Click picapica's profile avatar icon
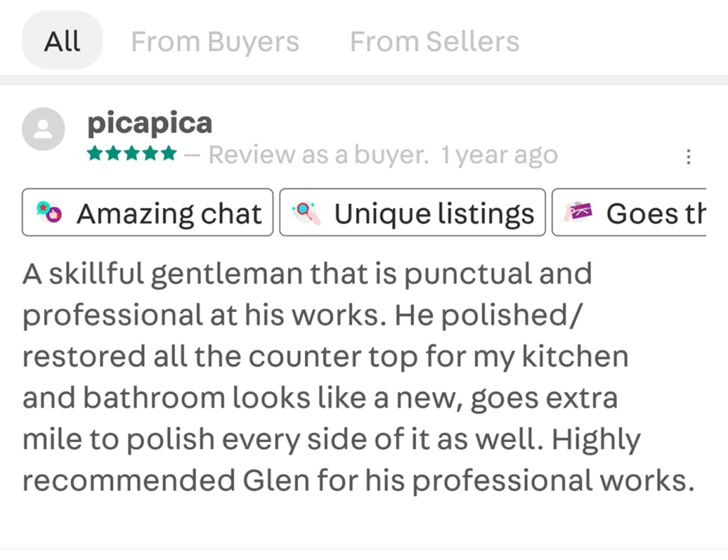The image size is (728, 560). tap(43, 129)
